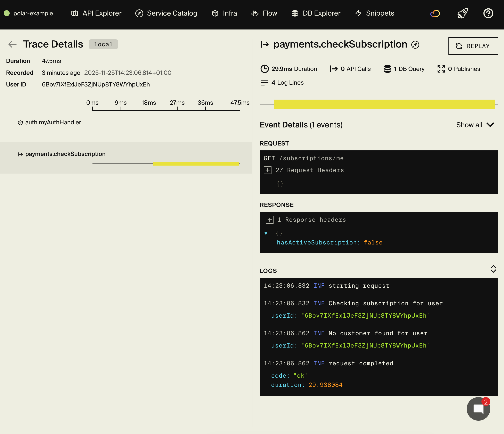Open the chat bubble with 2 notifications
The image size is (504, 434).
pyautogui.click(x=478, y=408)
